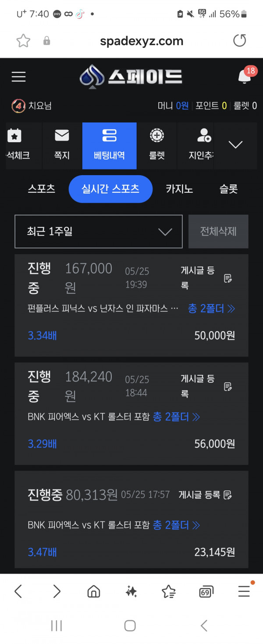Open the browser tab switcher showing 69

tap(206, 591)
